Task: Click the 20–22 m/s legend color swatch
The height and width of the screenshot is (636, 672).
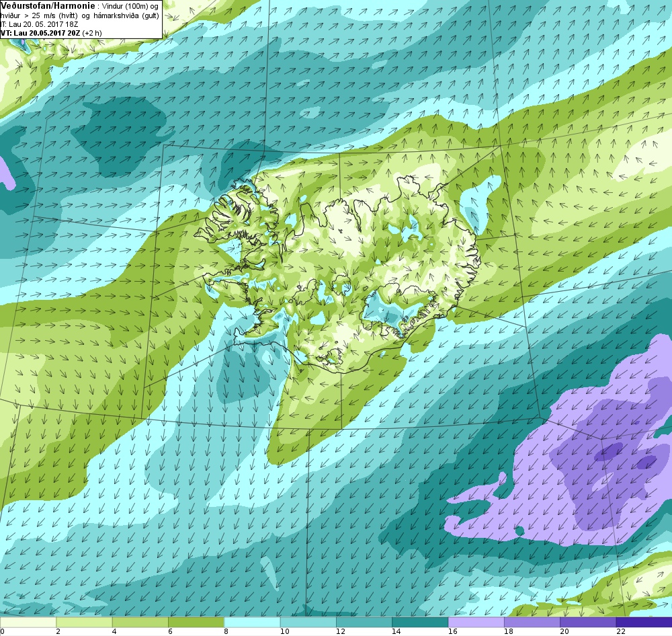Action: click(588, 623)
